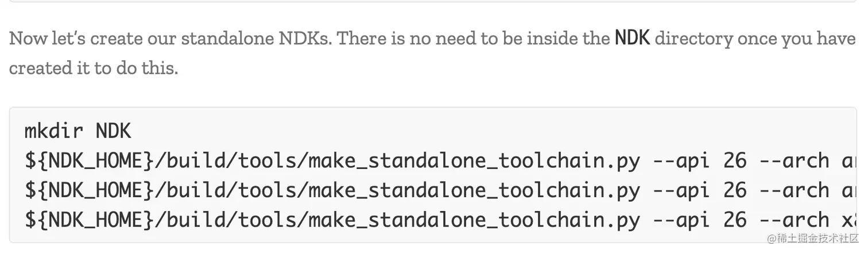The image size is (868, 253).
Task: Click make_standalone_toolchain.py in the second toolchain command
Action: tap(474, 191)
